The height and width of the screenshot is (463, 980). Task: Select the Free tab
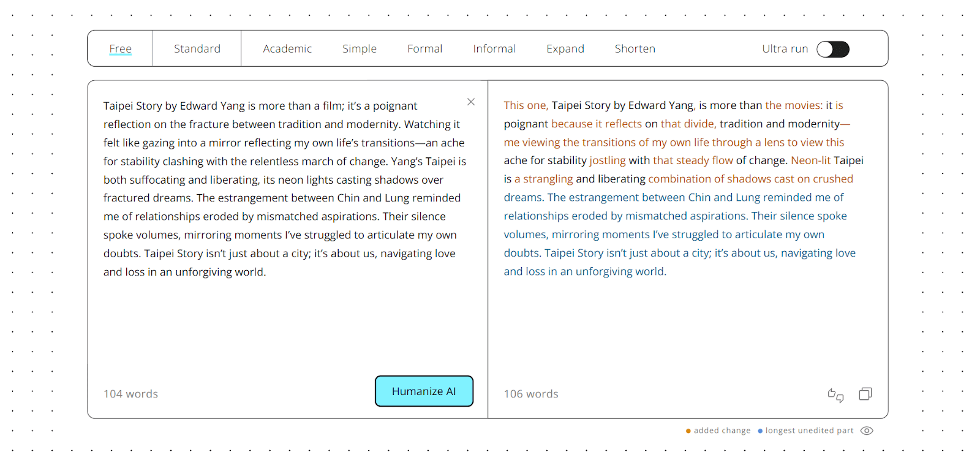pyautogui.click(x=121, y=48)
